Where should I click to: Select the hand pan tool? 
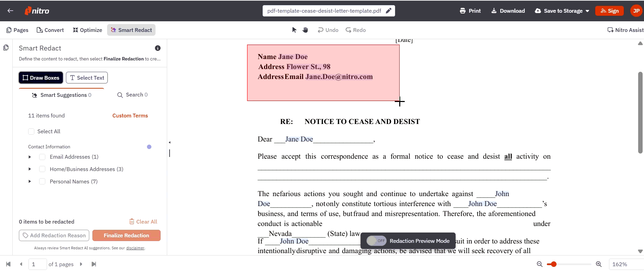(x=305, y=30)
